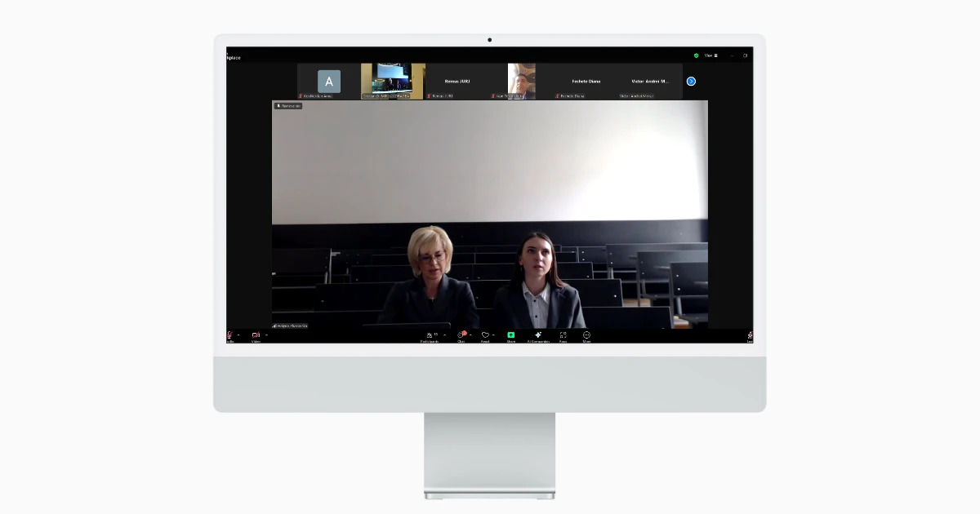Turn on the camera with Video button
This screenshot has height=514, width=980.
[256, 335]
